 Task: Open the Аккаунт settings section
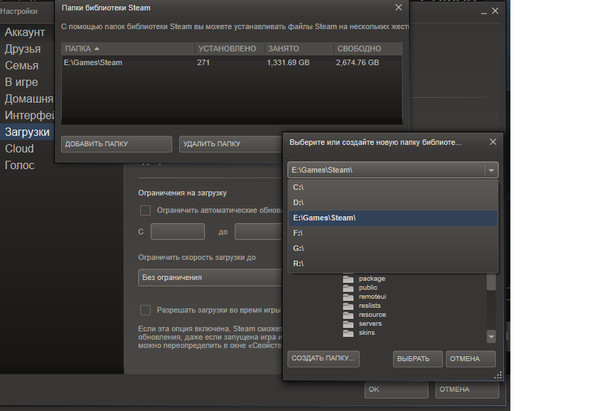pos(25,32)
